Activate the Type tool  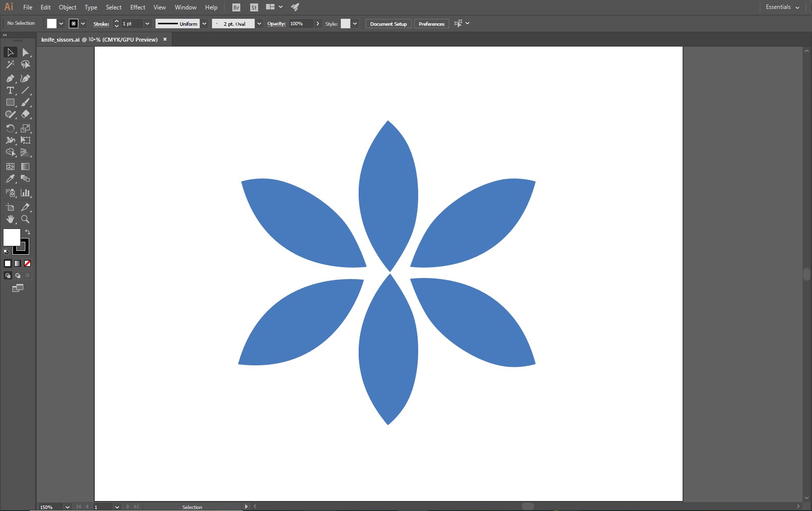pos(10,90)
